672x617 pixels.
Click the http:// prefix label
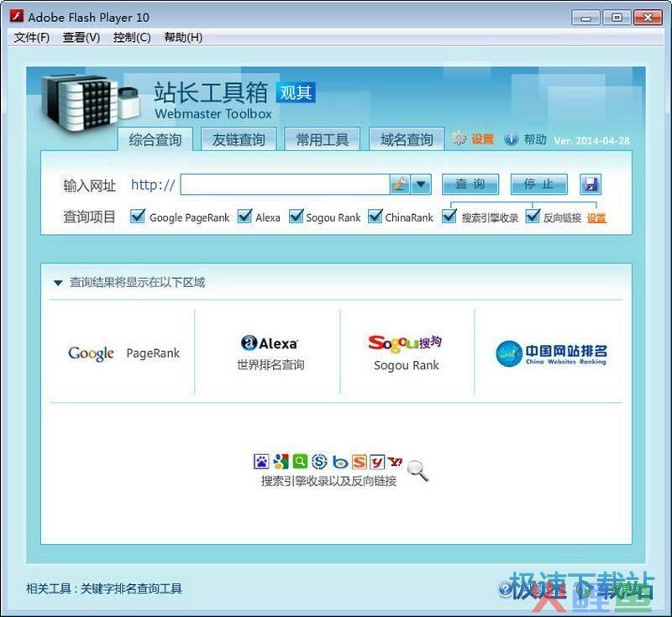(153, 185)
